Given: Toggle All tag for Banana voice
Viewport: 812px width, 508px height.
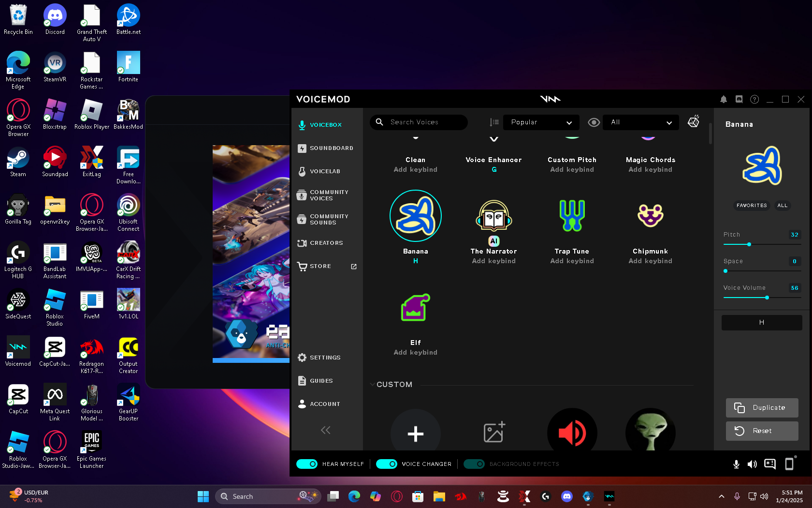Looking at the screenshot, I should point(783,206).
